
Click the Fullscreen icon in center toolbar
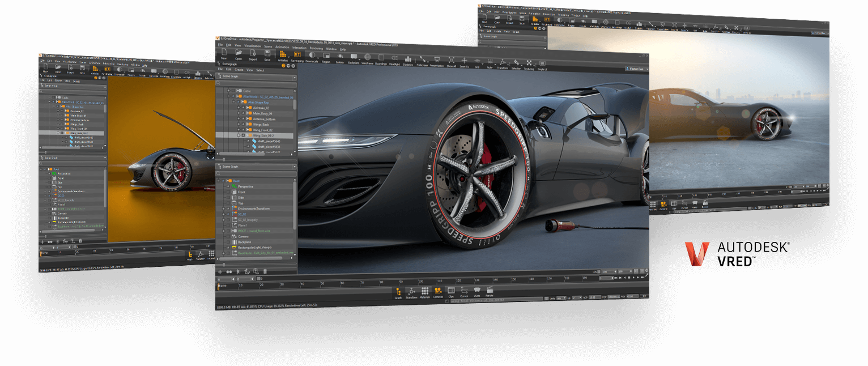(x=423, y=59)
